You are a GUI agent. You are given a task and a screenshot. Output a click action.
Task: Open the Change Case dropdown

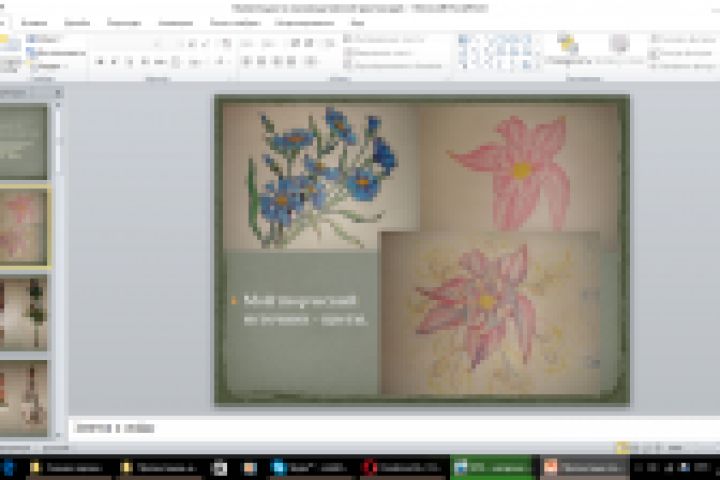[196, 62]
